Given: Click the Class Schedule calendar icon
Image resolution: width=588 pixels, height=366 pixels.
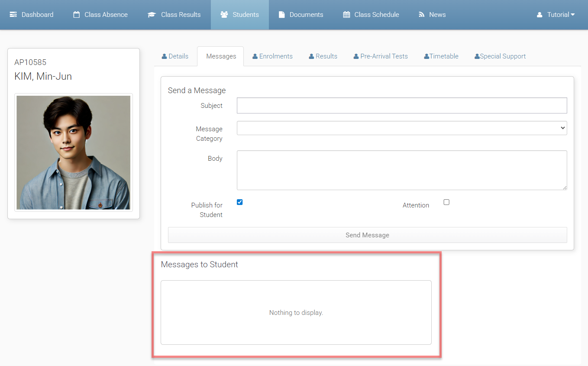Looking at the screenshot, I should tap(346, 15).
